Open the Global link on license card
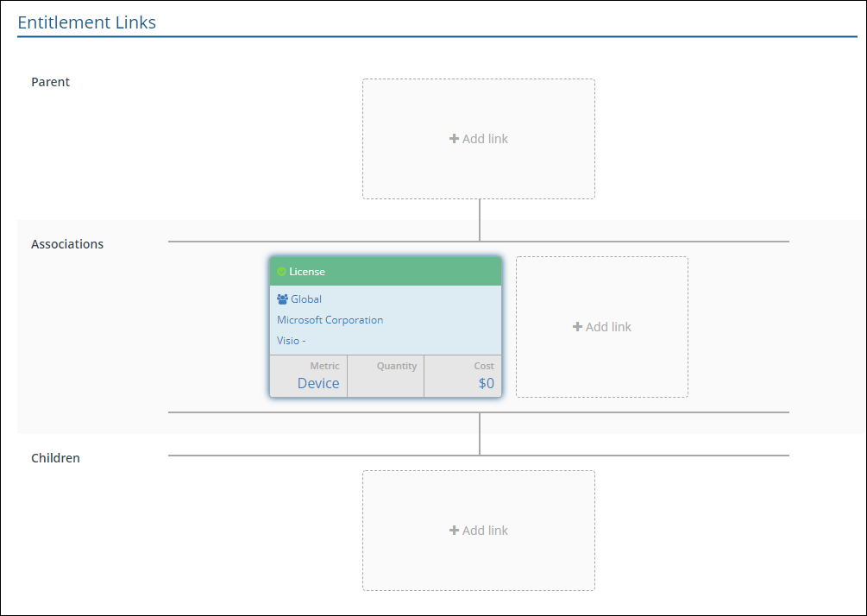Screen dimensions: 867x616 pos(306,299)
